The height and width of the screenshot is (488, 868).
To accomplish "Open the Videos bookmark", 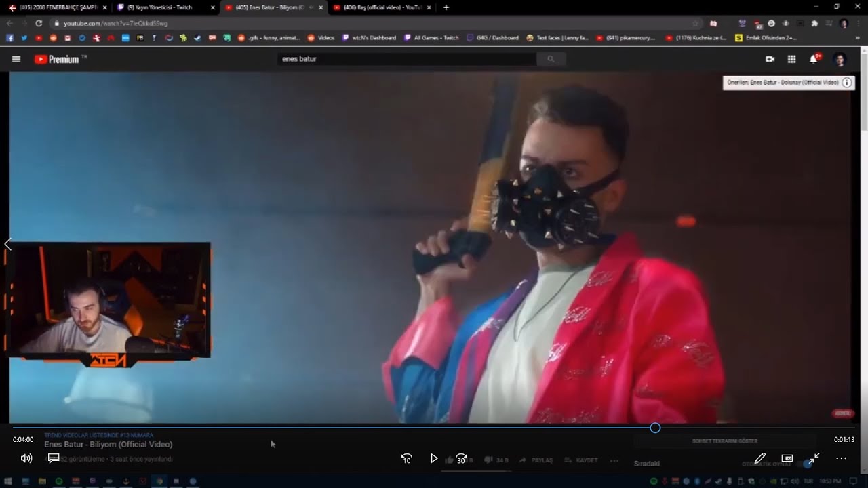I will [x=321, y=38].
